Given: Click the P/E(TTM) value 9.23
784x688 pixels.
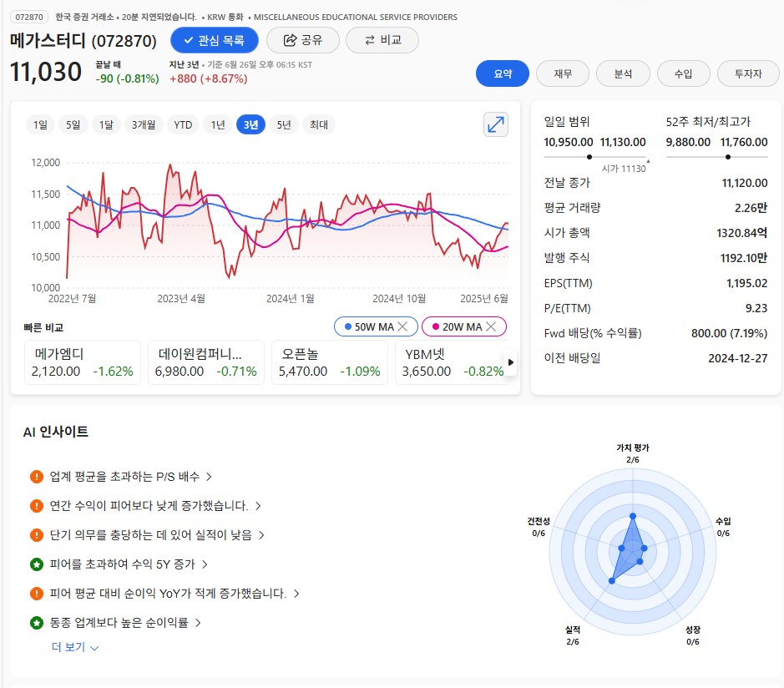Looking at the screenshot, I should pyautogui.click(x=756, y=308).
